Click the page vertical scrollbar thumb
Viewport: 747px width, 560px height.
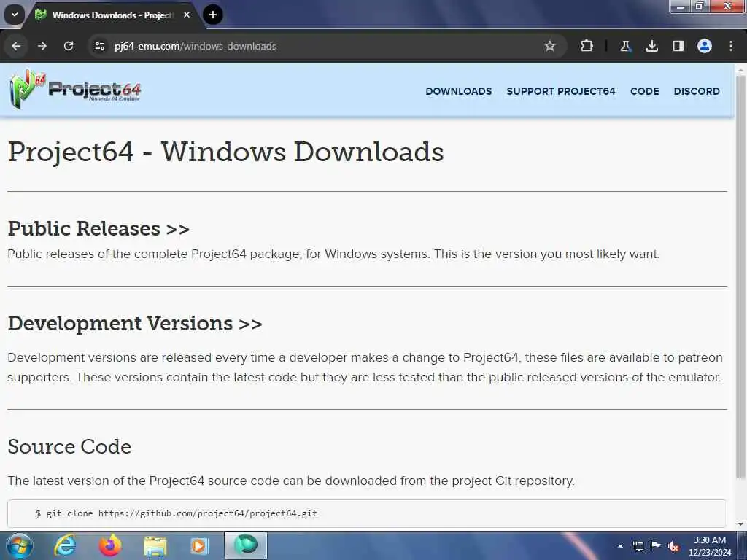(740, 276)
